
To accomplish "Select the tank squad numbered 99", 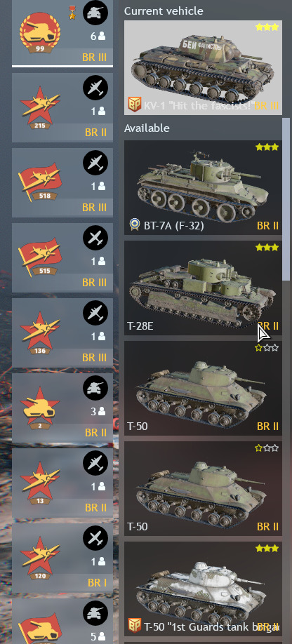I will coord(62,32).
